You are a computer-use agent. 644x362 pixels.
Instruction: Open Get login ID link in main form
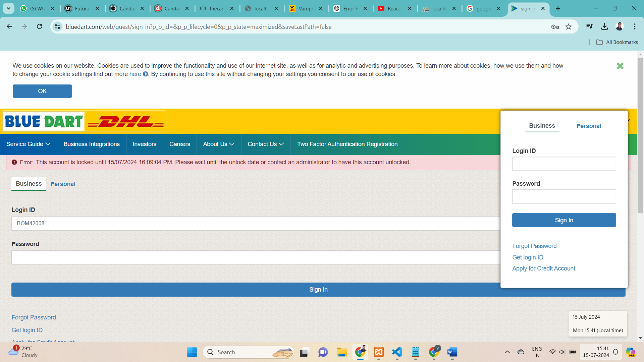tap(27, 330)
